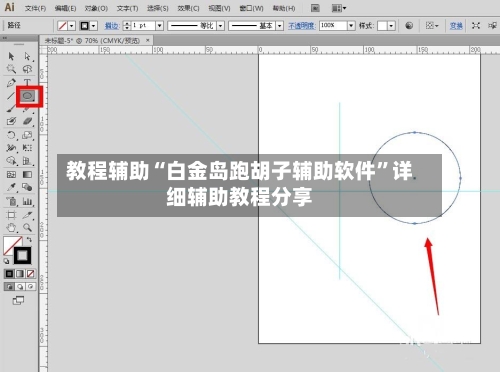Image resolution: width=500 pixels, height=372 pixels.
Task: Open the 样式 graphic style dropdown
Action: tap(391, 26)
